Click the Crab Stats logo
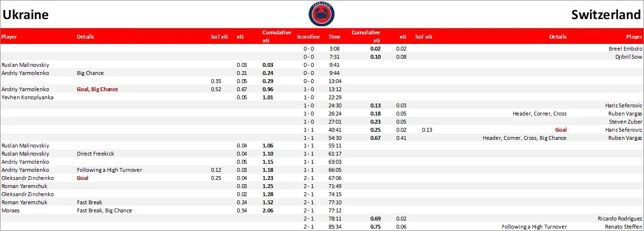Image resolution: width=644 pixels, height=231 pixels. point(321,14)
